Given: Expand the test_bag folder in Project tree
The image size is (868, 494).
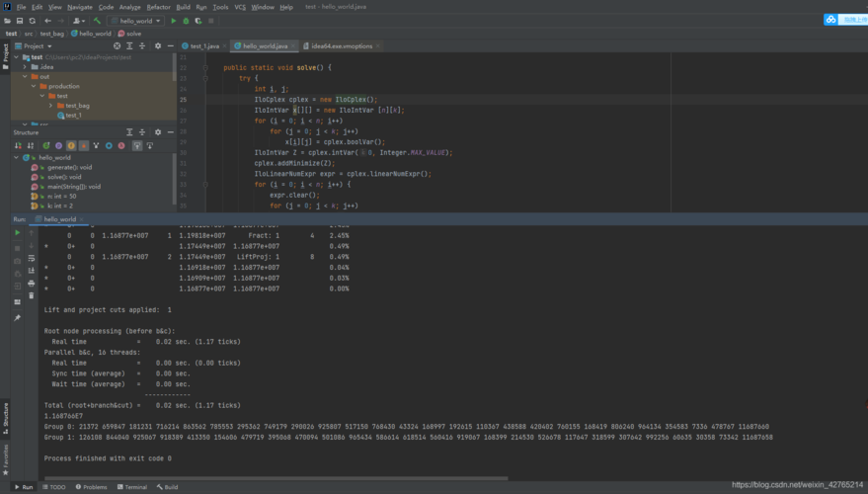Looking at the screenshot, I should pos(51,106).
